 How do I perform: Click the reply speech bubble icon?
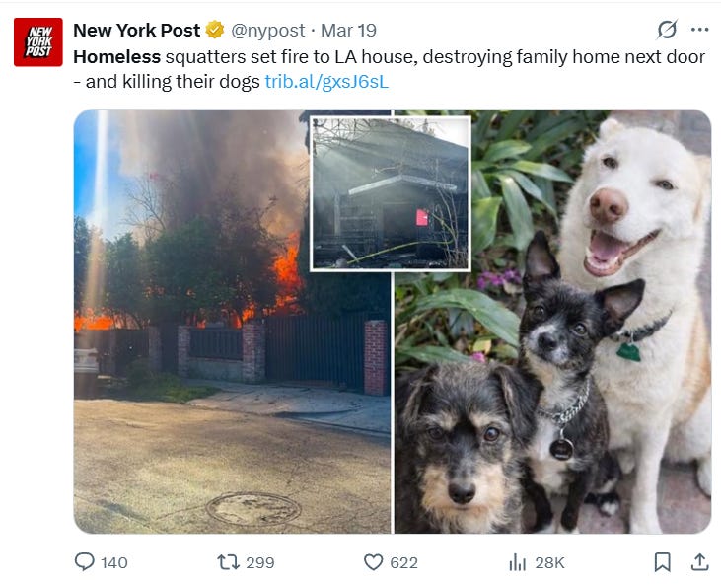pyautogui.click(x=84, y=561)
